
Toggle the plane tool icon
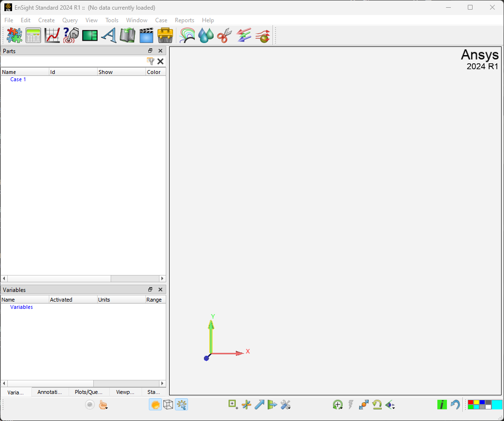[272, 405]
